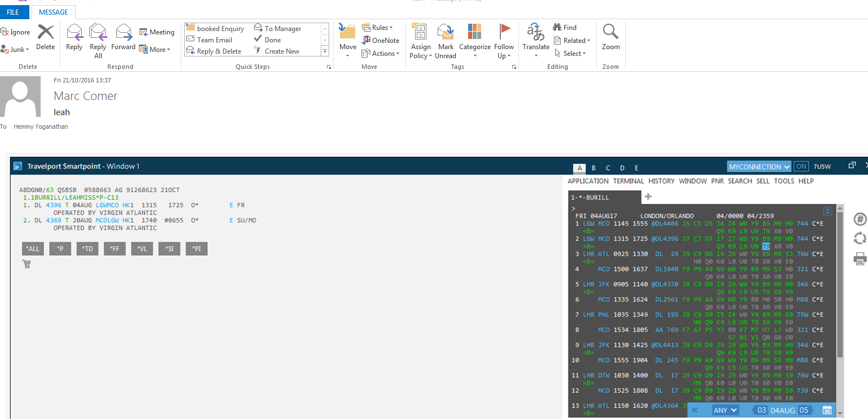868x419 pixels.
Task: Click the *P passenger button
Action: pyautogui.click(x=60, y=248)
